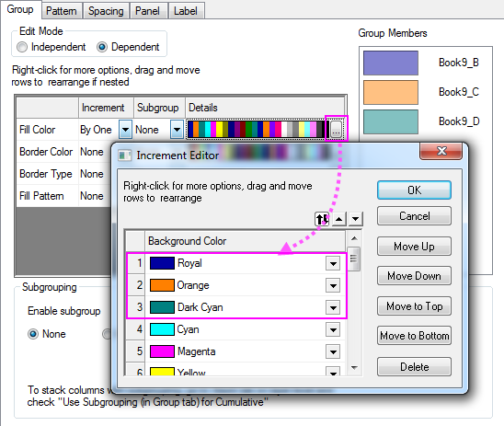
Task: Click the Subgroup column header
Action: pos(159,108)
